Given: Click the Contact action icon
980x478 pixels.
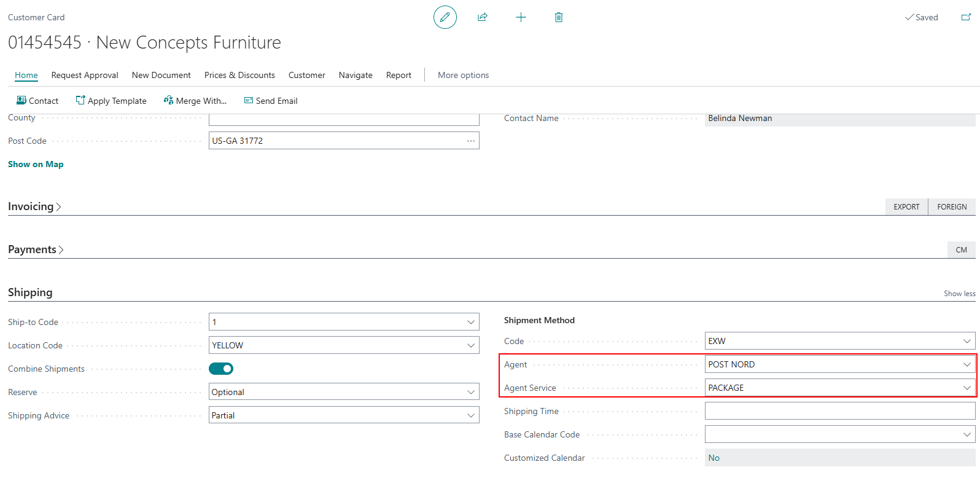Looking at the screenshot, I should [21, 100].
